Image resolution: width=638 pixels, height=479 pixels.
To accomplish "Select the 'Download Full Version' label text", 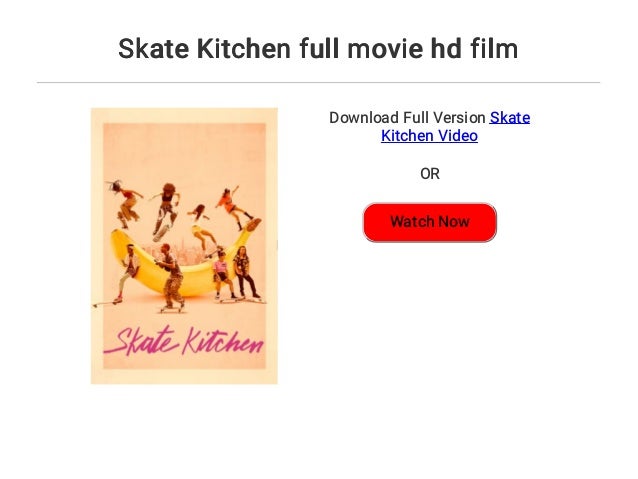I will pos(407,118).
